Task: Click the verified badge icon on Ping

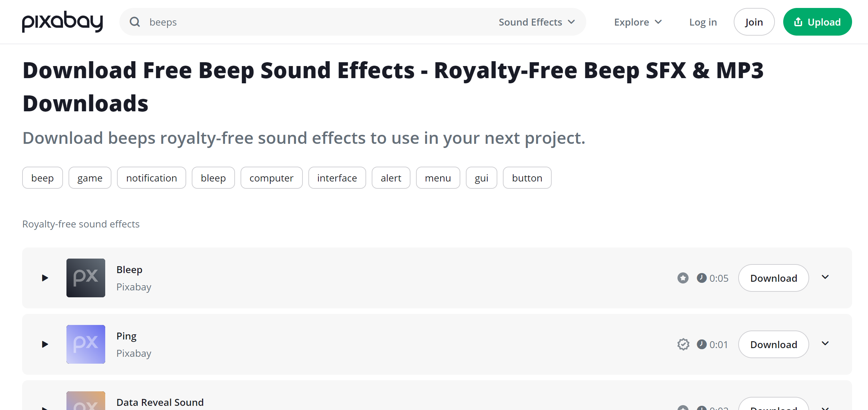Action: tap(683, 344)
